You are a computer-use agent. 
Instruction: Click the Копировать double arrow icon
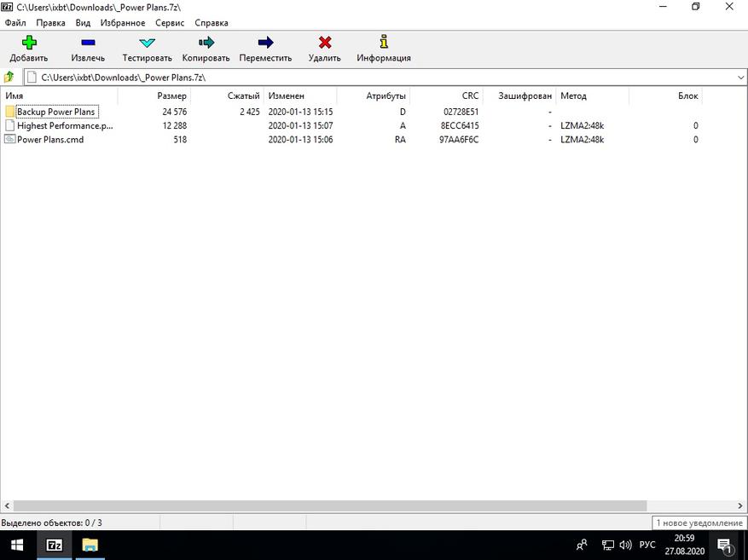[x=206, y=43]
